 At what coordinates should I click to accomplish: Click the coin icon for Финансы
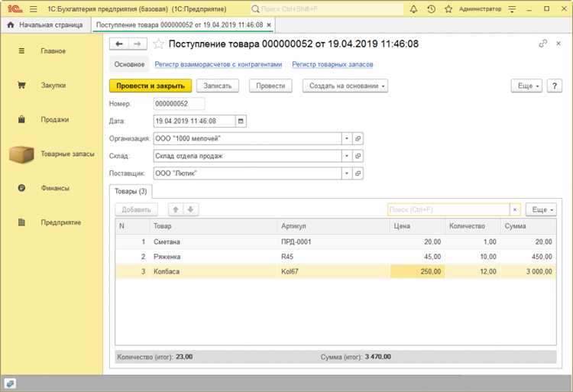tap(21, 188)
